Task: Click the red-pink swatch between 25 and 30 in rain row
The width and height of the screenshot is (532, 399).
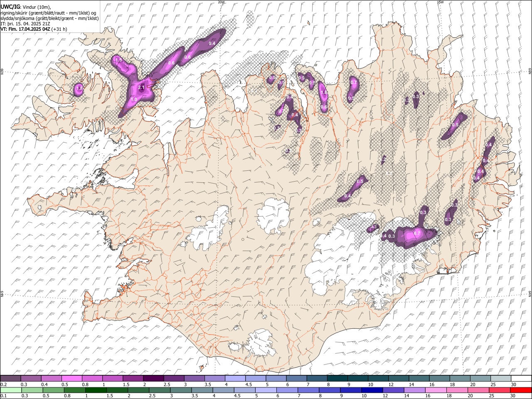Action: (499, 390)
